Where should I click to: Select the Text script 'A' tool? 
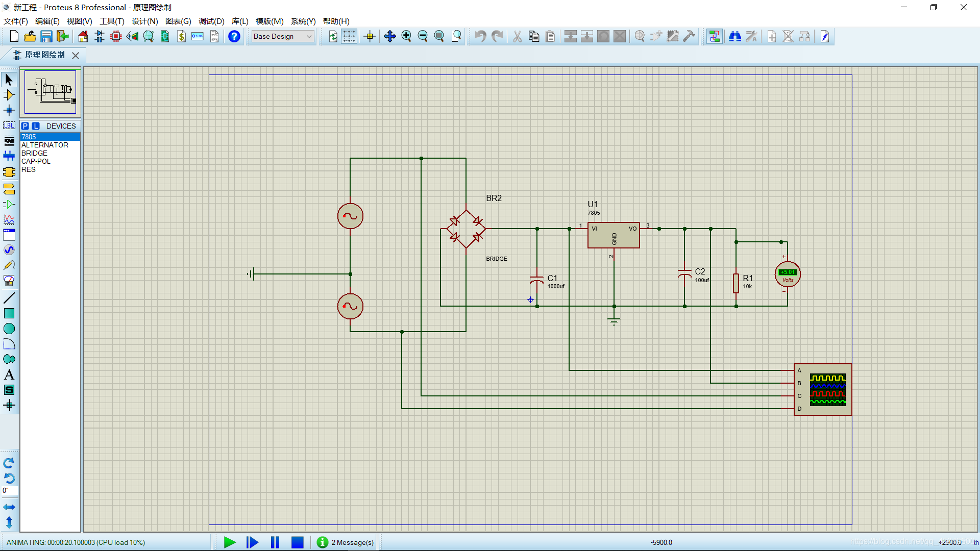9,375
